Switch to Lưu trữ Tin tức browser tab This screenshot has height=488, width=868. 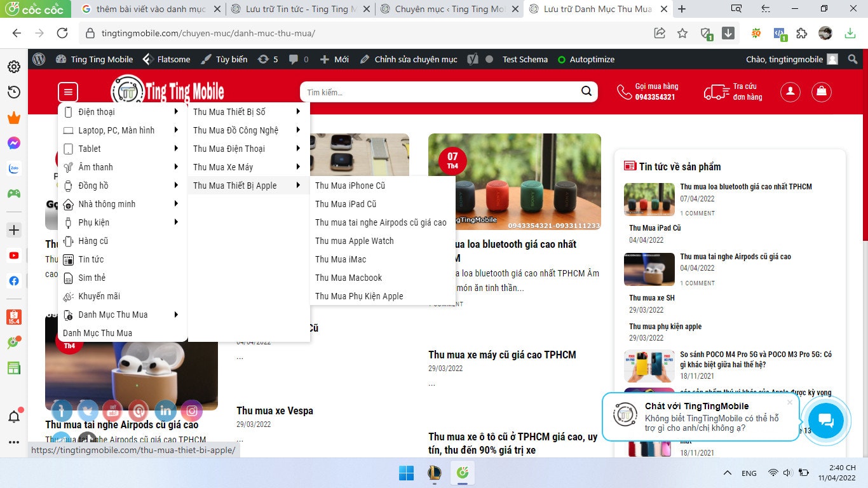[x=300, y=9]
